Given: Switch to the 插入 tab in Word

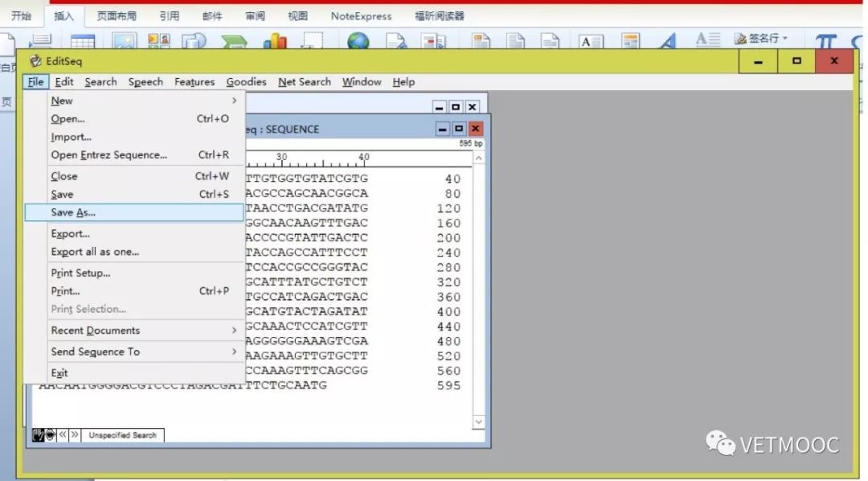Looking at the screenshot, I should tap(63, 16).
